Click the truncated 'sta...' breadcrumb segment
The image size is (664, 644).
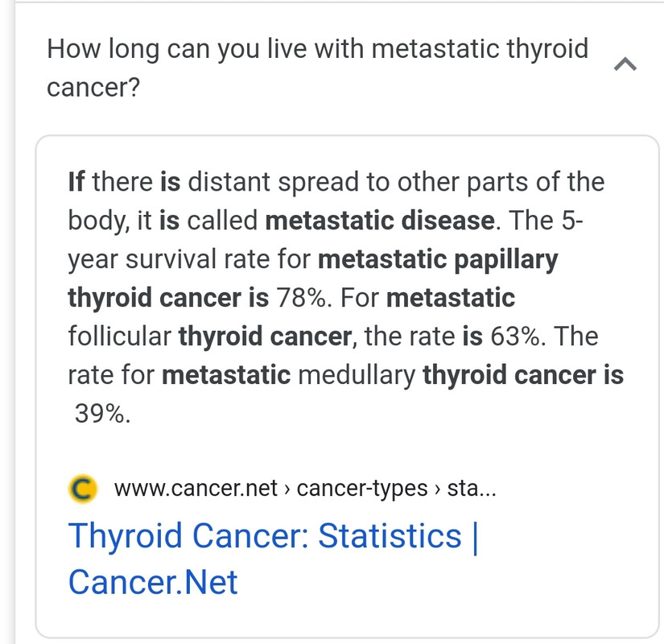(472, 489)
